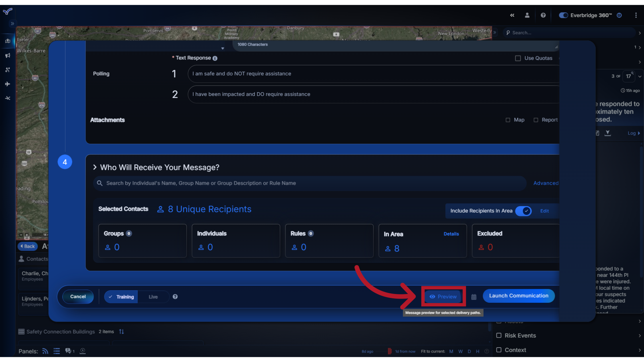Disable the Everbridge 360 toggle
The image size is (644, 362).
[x=563, y=15]
